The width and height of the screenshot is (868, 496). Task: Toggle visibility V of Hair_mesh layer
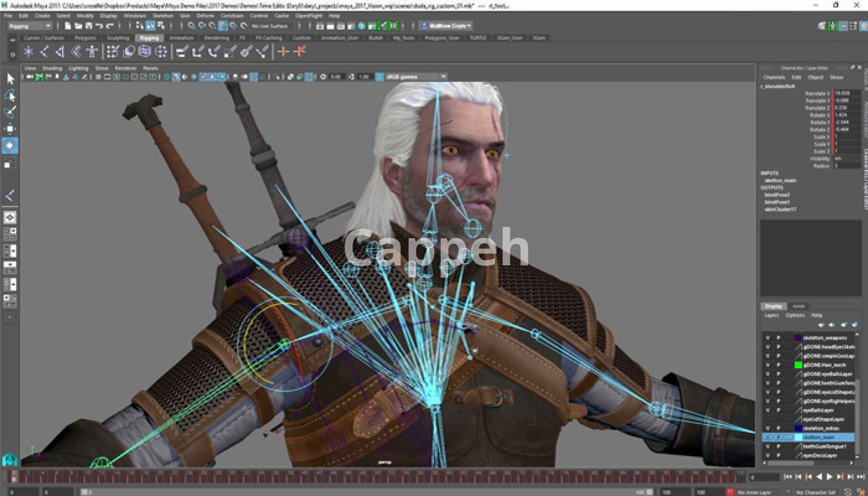(768, 365)
